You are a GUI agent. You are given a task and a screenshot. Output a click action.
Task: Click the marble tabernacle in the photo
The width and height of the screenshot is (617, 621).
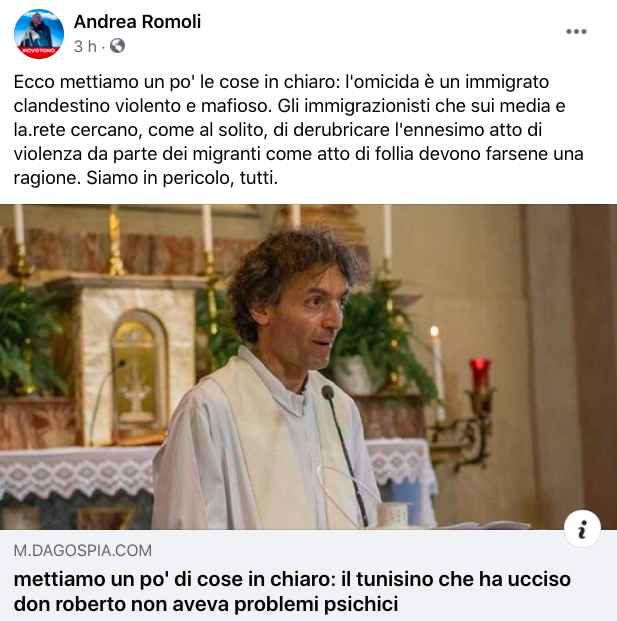[x=137, y=360]
